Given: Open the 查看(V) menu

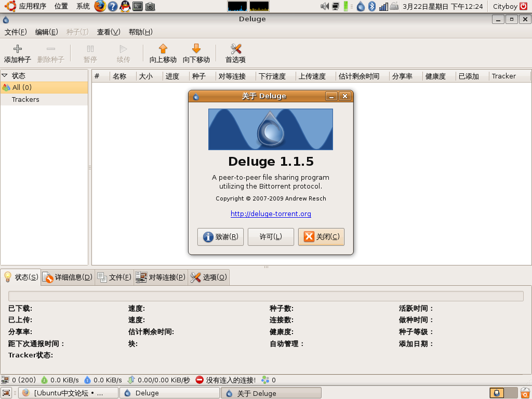Looking at the screenshot, I should [x=109, y=32].
